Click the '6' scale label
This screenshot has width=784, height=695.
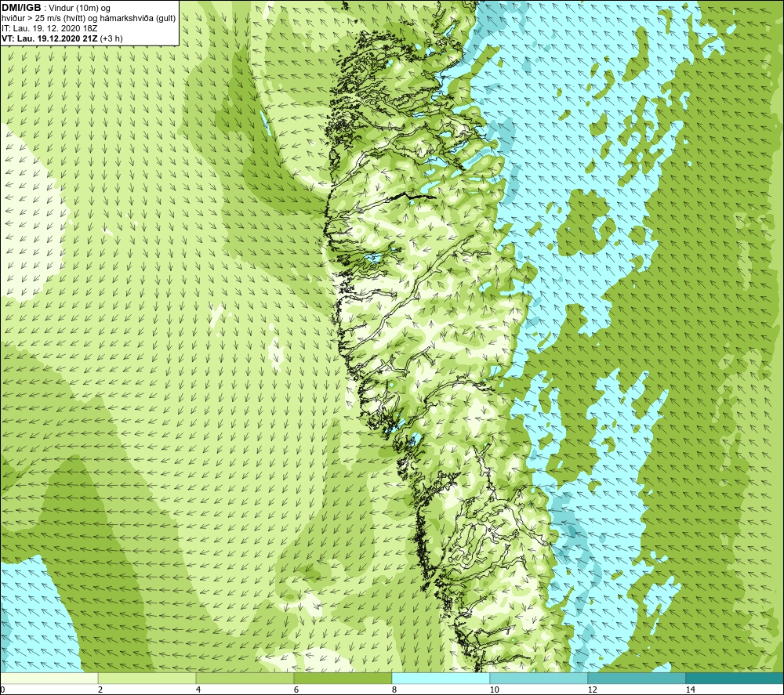pyautogui.click(x=296, y=690)
